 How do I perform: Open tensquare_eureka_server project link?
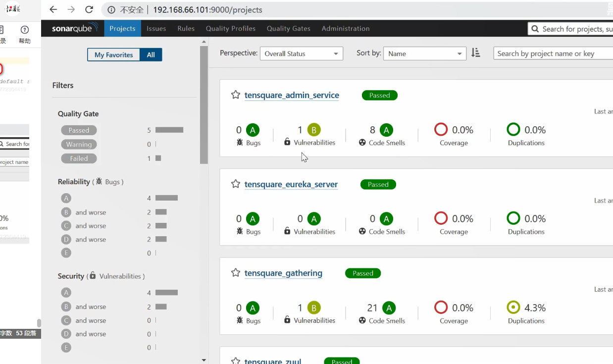(x=291, y=184)
